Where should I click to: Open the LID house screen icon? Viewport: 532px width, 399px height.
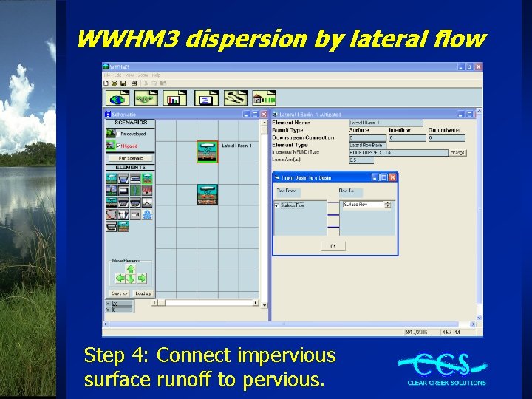pos(265,98)
